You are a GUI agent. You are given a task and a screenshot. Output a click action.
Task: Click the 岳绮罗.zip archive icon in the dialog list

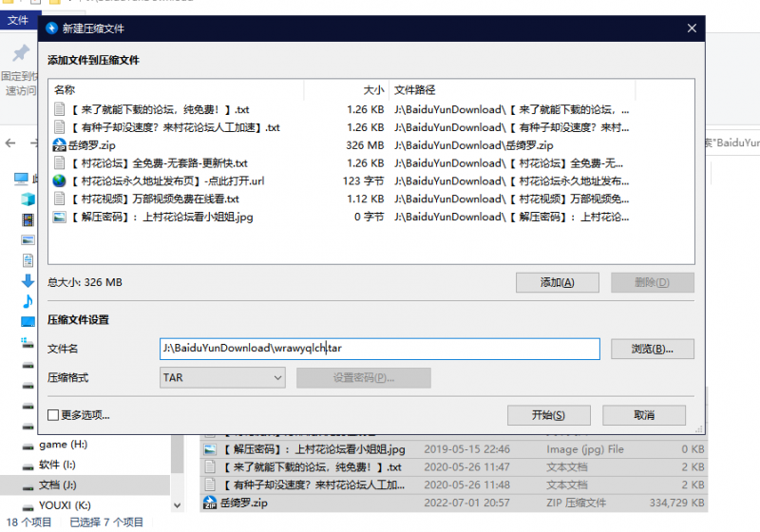(59, 145)
